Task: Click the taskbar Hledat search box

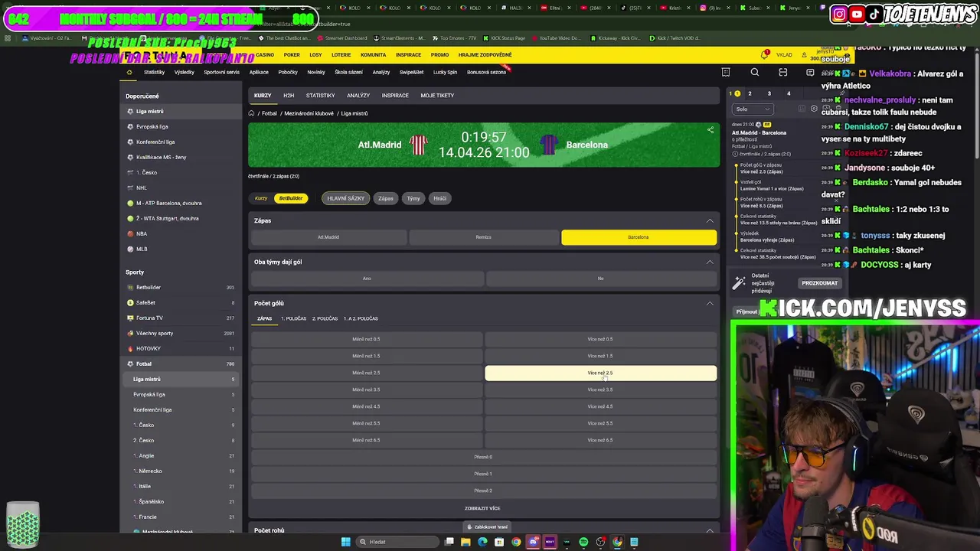Action: (397, 542)
